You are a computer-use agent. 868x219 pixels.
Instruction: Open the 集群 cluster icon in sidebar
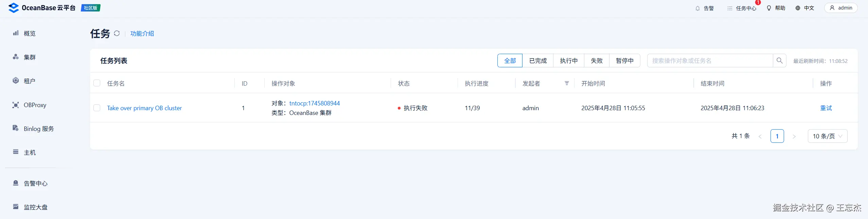pos(16,57)
